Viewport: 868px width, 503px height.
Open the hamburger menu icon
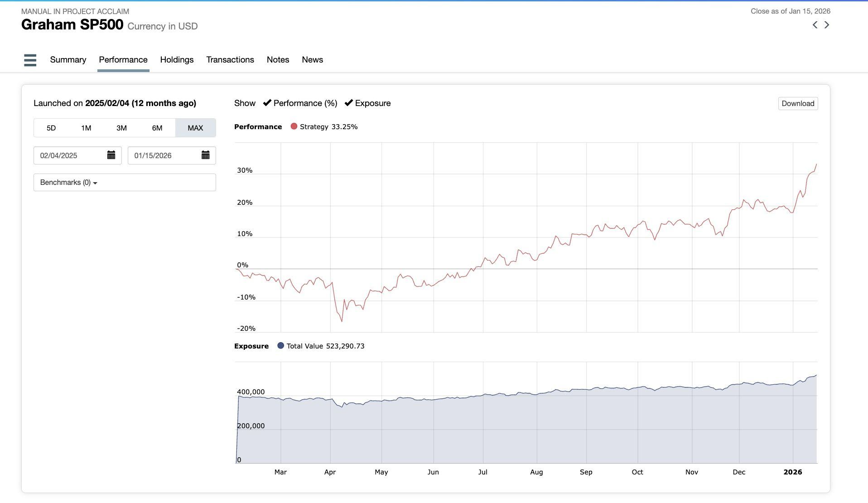[x=30, y=60]
